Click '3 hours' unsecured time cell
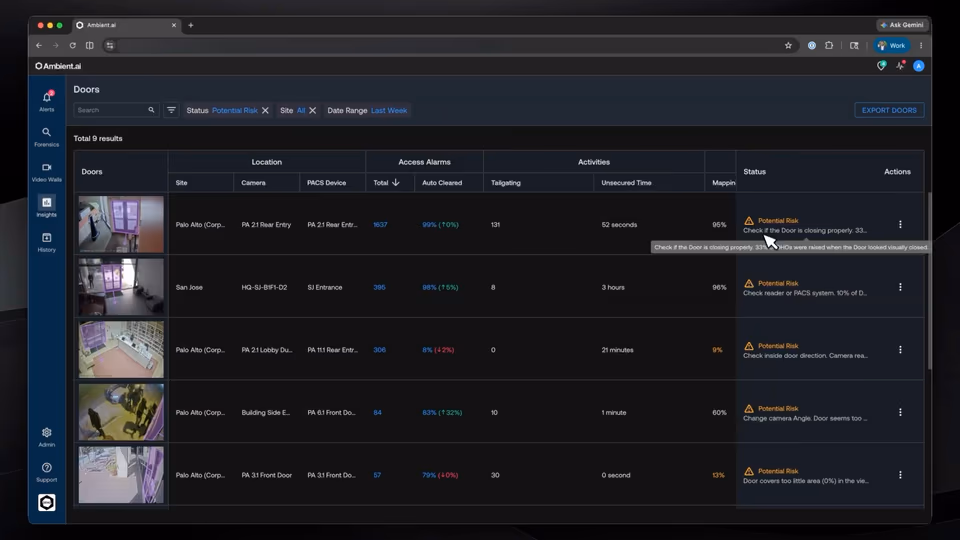 613,287
